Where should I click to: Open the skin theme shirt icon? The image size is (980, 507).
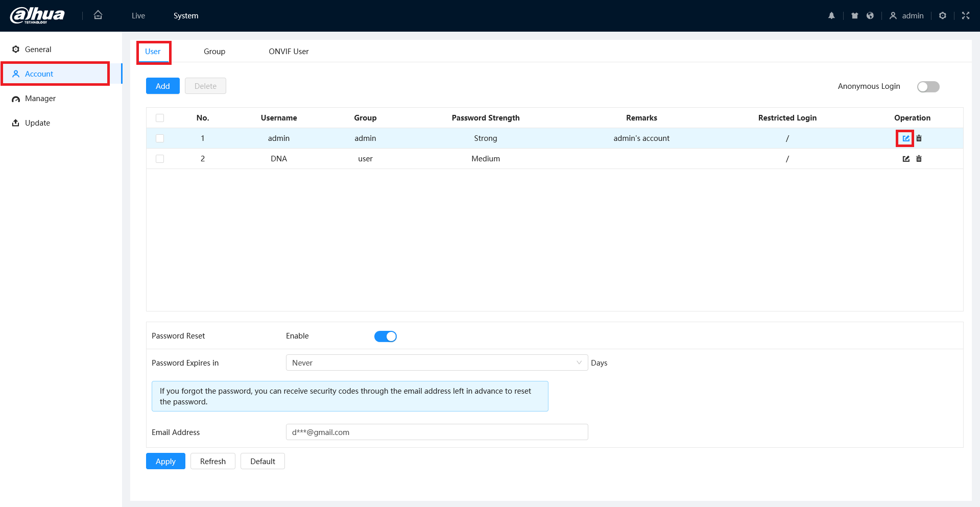[x=854, y=16]
